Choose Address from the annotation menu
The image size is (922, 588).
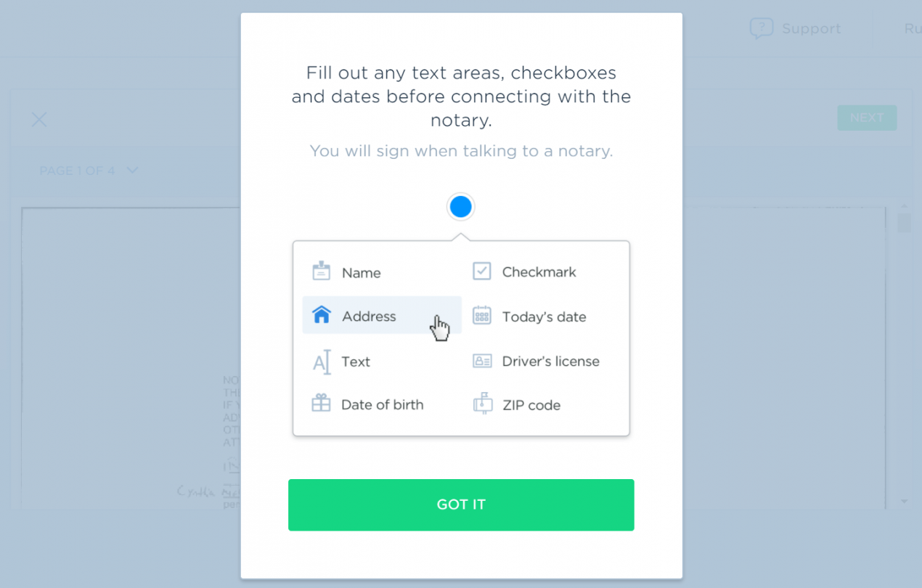pyautogui.click(x=369, y=317)
